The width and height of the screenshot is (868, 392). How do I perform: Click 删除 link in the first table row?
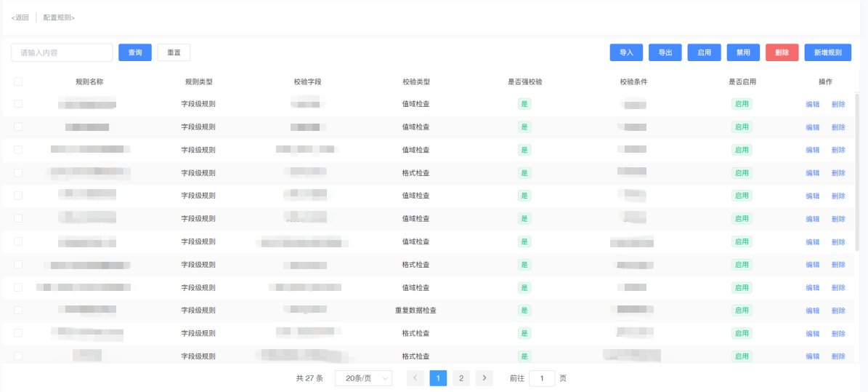pyautogui.click(x=838, y=104)
